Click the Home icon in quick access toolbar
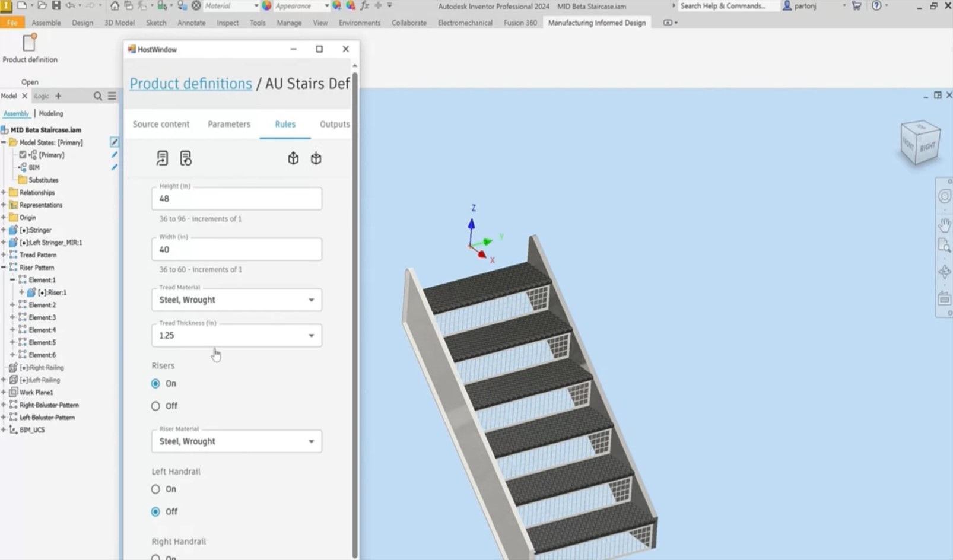 (x=115, y=6)
